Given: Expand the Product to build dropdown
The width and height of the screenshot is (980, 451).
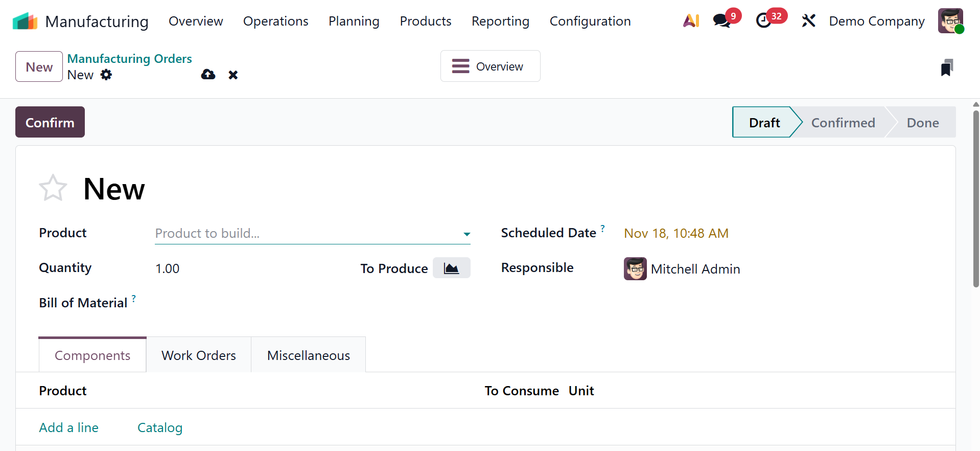Looking at the screenshot, I should 466,234.
